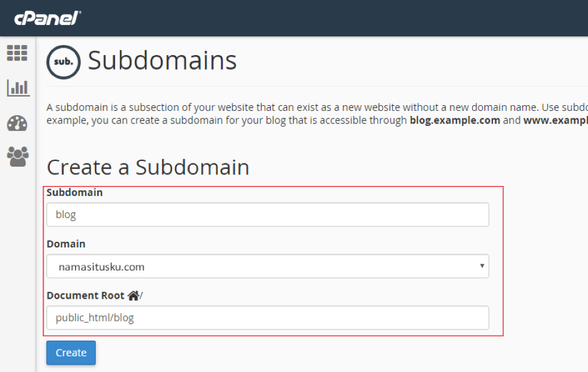Click the circular sub. Subdomains icon
The width and height of the screenshot is (588, 372).
tap(63, 61)
